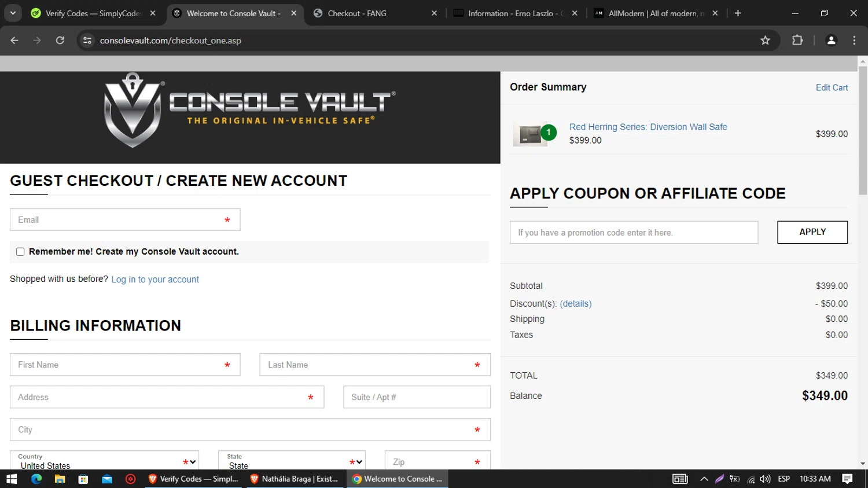Viewport: 868px width, 488px height.
Task: Switch to Chrome Welcome to Console taskbar window
Action: pyautogui.click(x=398, y=479)
